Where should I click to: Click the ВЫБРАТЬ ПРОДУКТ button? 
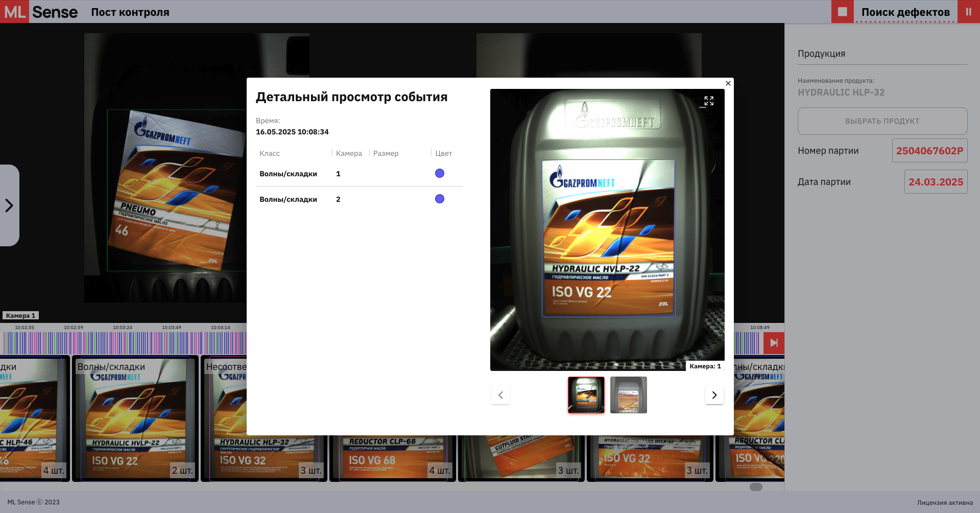(882, 121)
